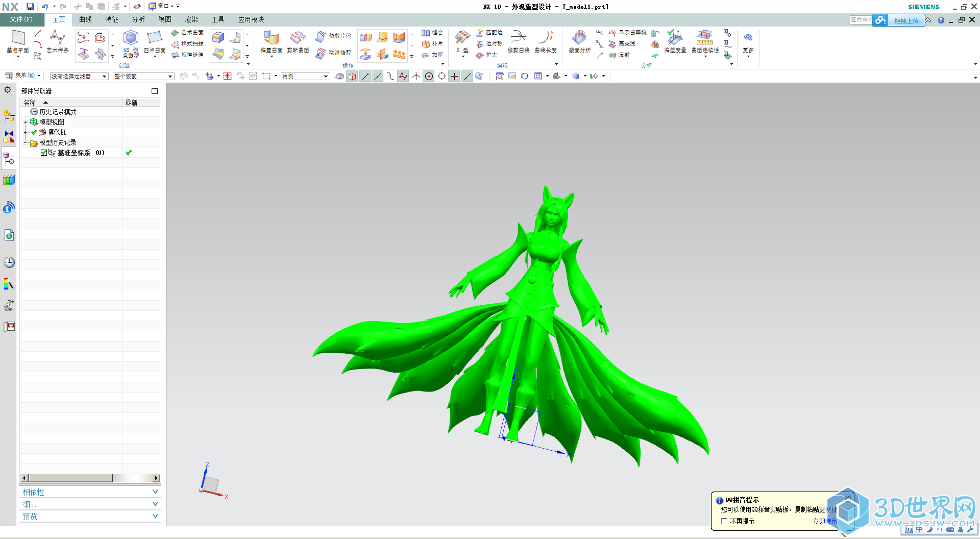The width and height of the screenshot is (980, 539).
Task: Expand the 模型视图 tree node
Action: 25,122
